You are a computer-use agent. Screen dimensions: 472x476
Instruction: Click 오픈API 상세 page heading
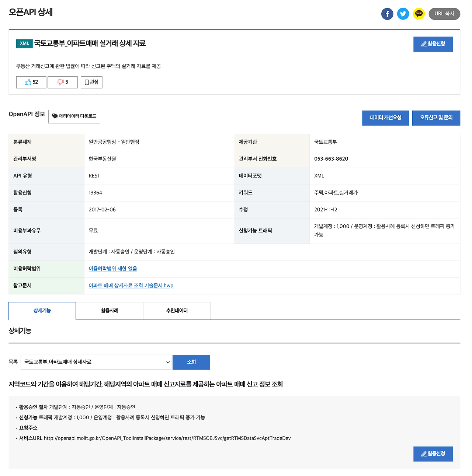[x=31, y=12]
